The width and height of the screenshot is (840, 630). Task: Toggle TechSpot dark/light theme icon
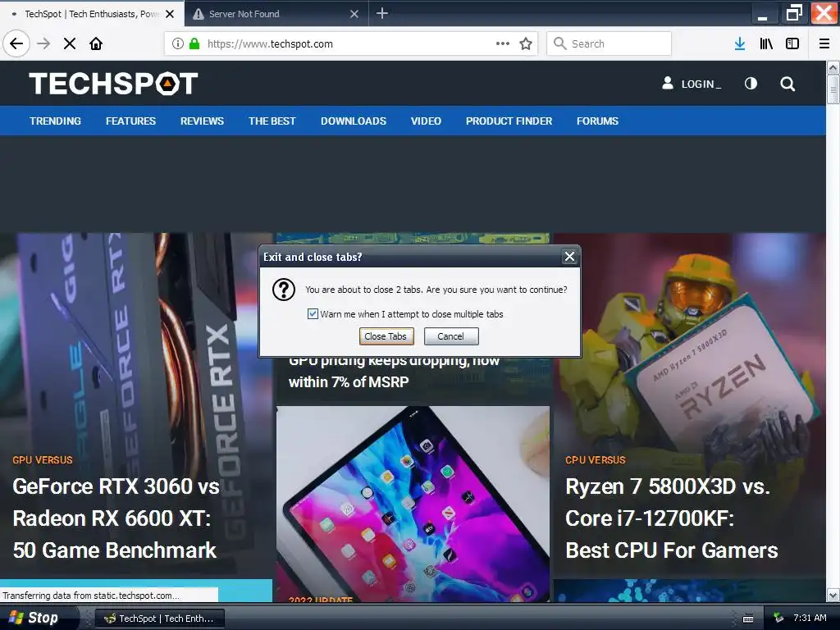coord(751,84)
